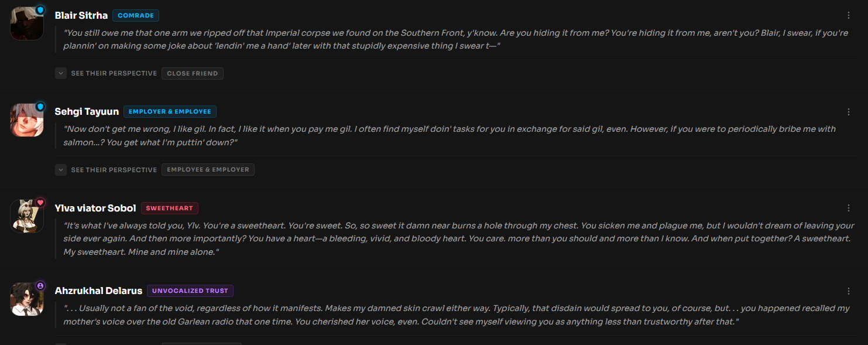Click Sehgi Tayuun's avatar thumbnail

(26, 120)
